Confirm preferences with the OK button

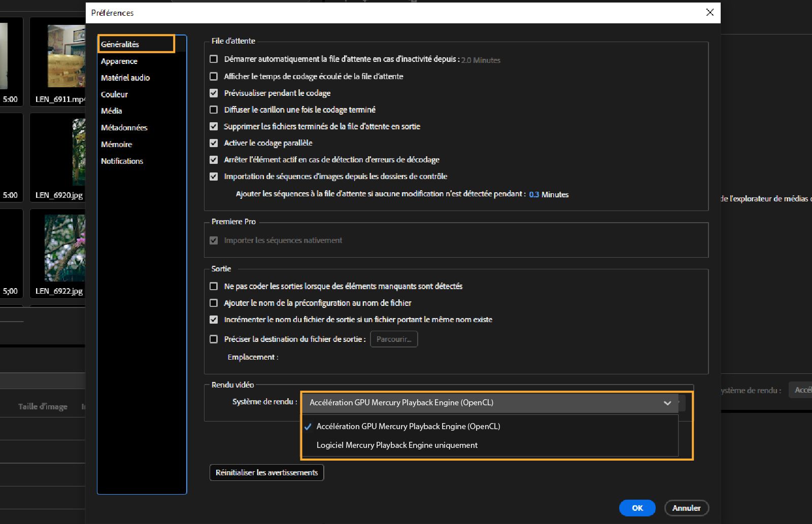(637, 508)
